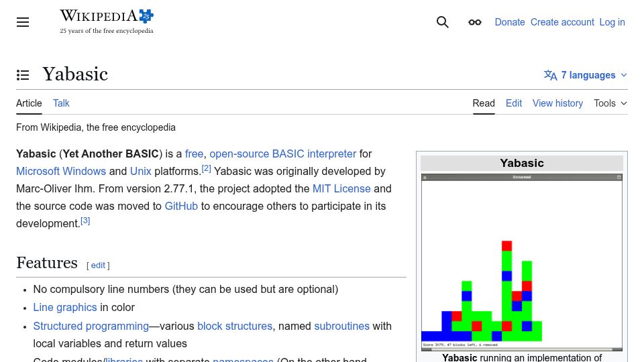
Task: Open the block structures link
Action: (x=235, y=326)
